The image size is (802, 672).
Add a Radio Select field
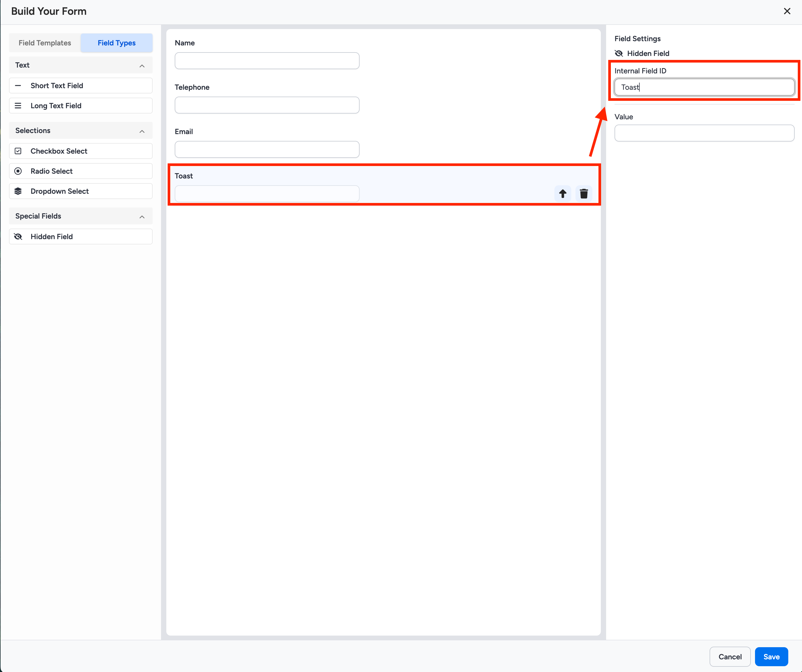pyautogui.click(x=81, y=171)
